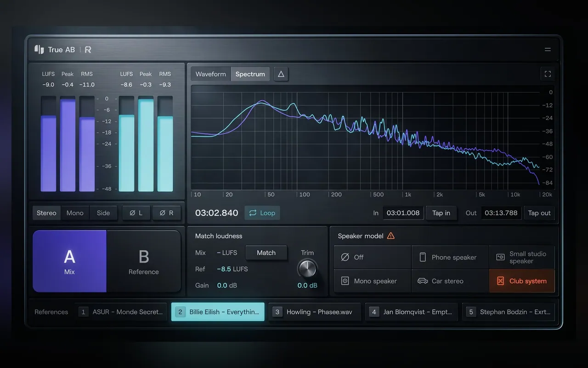Select Side monitoring mode
The height and width of the screenshot is (368, 588).
[103, 213]
